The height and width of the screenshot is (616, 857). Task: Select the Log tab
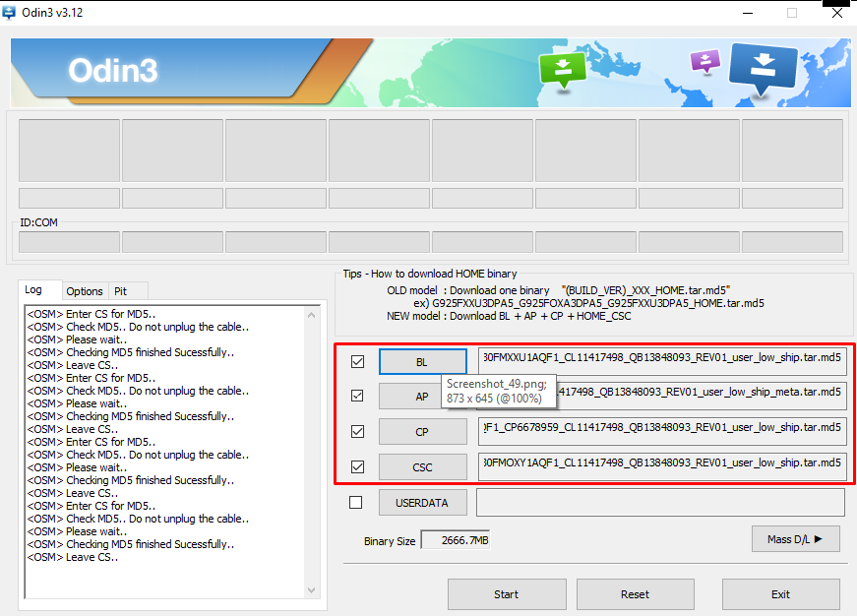pos(34,290)
